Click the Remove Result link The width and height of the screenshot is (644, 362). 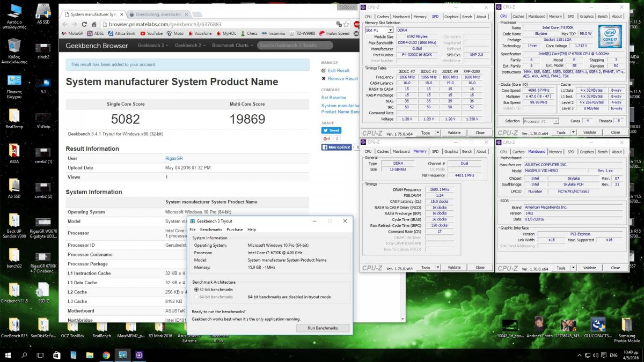pyautogui.click(x=343, y=78)
